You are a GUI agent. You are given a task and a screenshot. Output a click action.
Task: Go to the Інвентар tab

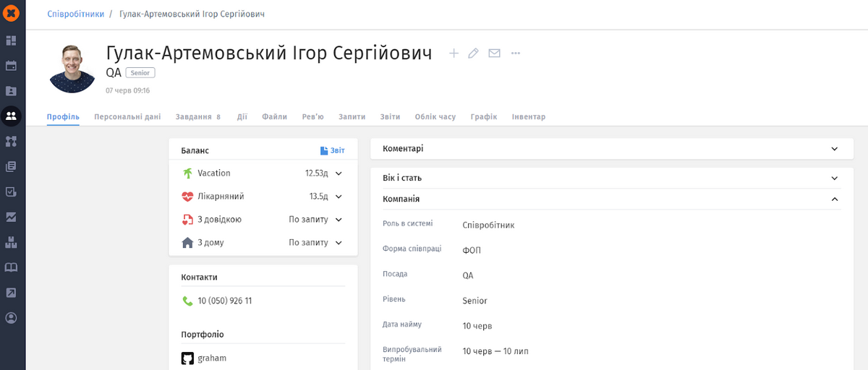528,117
